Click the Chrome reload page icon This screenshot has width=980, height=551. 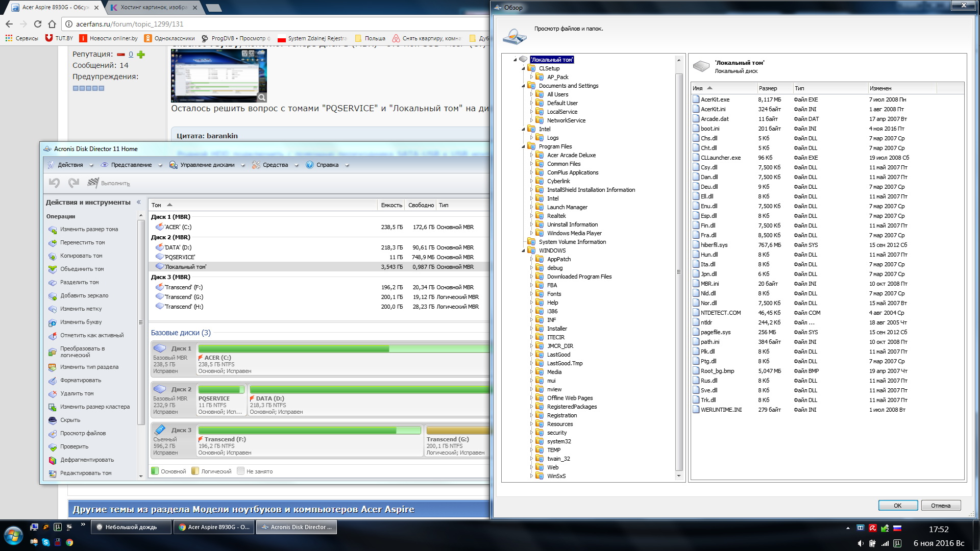[38, 24]
